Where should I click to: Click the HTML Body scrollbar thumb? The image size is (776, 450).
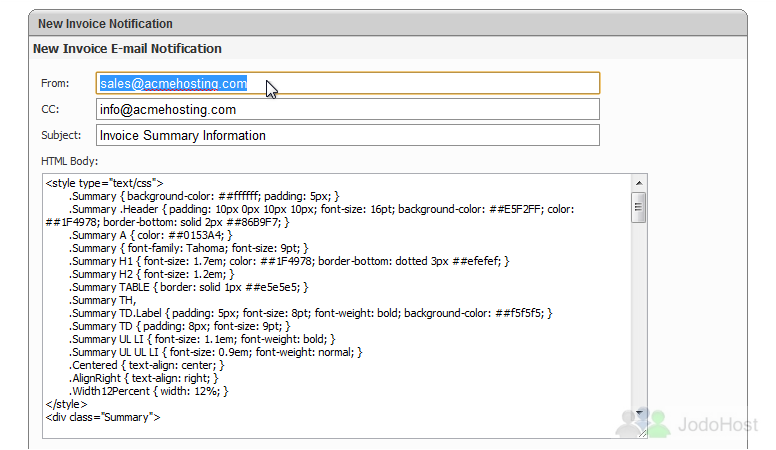(639, 207)
